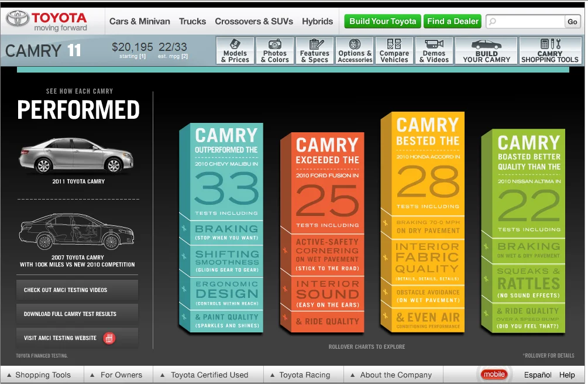Image resolution: width=588 pixels, height=388 pixels.
Task: Open Photos & Colors camera icon
Action: pos(275,44)
